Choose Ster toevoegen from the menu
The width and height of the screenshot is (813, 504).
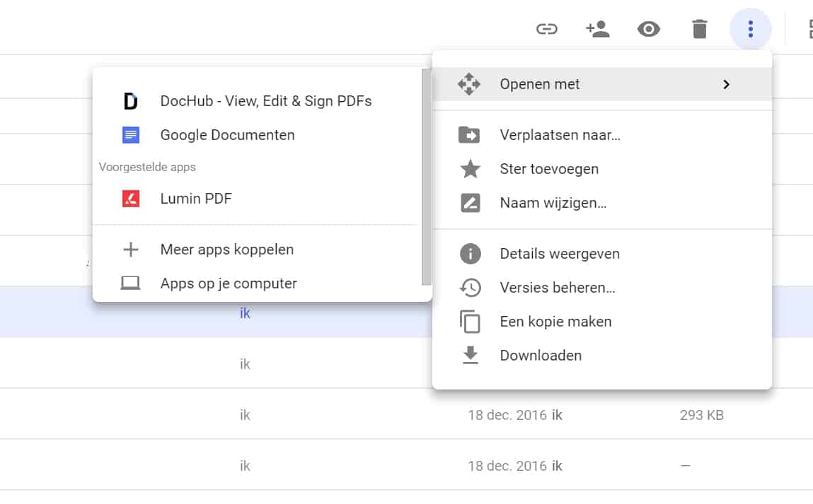pyautogui.click(x=549, y=169)
